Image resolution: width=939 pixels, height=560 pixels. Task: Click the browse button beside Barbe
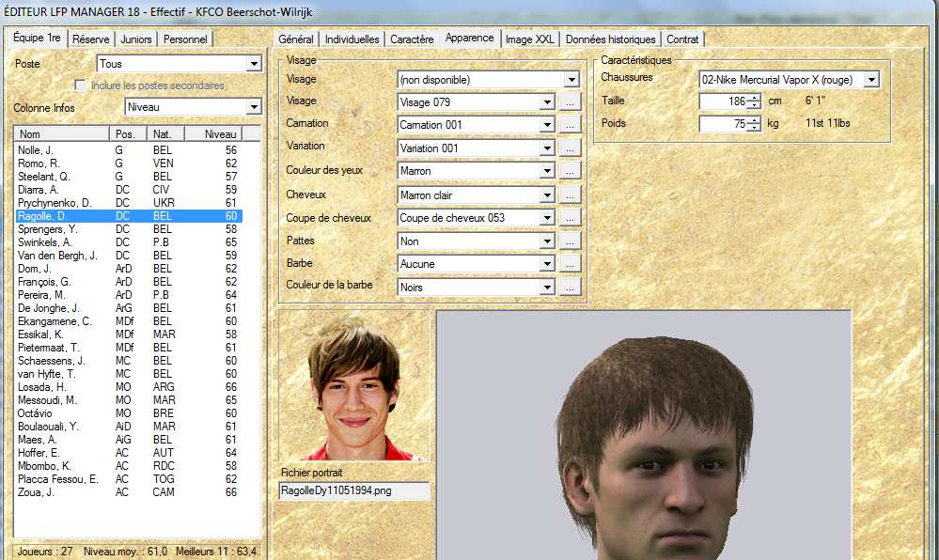570,264
